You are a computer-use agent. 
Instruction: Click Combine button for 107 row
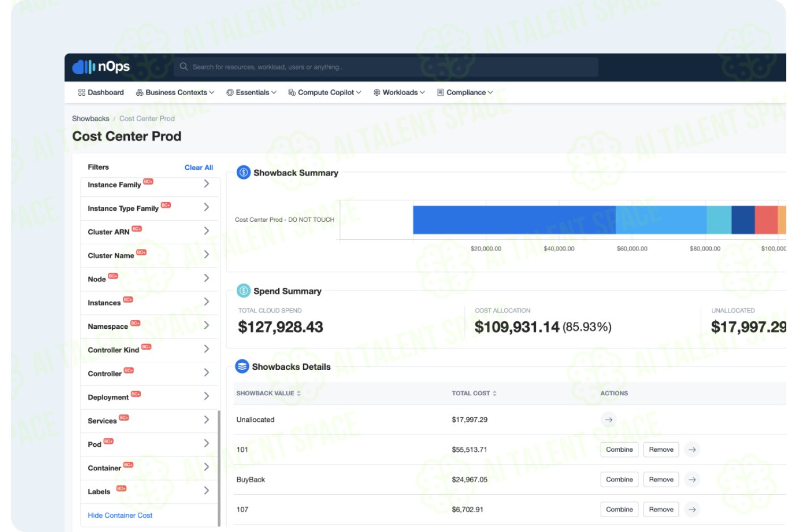tap(619, 509)
